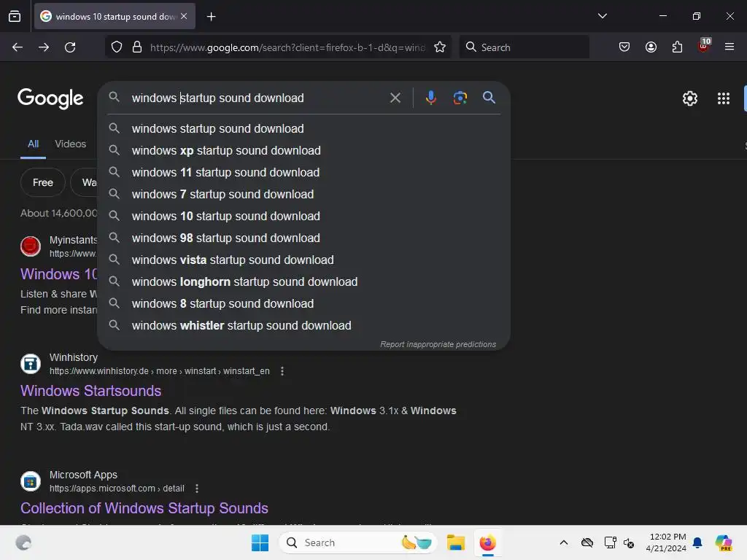The height and width of the screenshot is (560, 747).
Task: Clear the Google search box text
Action: tap(395, 98)
